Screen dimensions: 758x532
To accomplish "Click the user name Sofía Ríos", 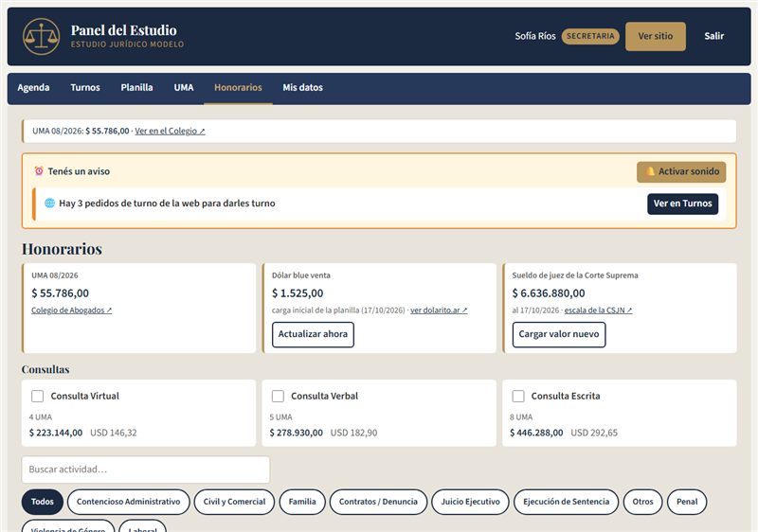I will point(535,36).
